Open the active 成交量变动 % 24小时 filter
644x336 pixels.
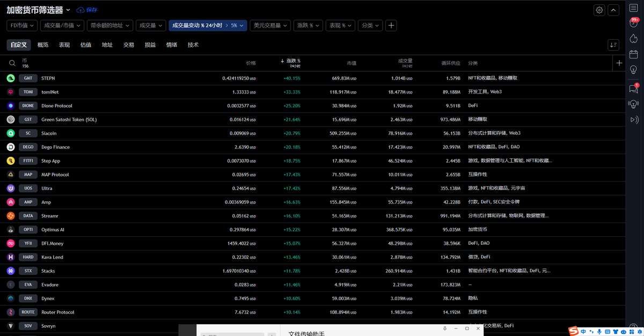[208, 25]
